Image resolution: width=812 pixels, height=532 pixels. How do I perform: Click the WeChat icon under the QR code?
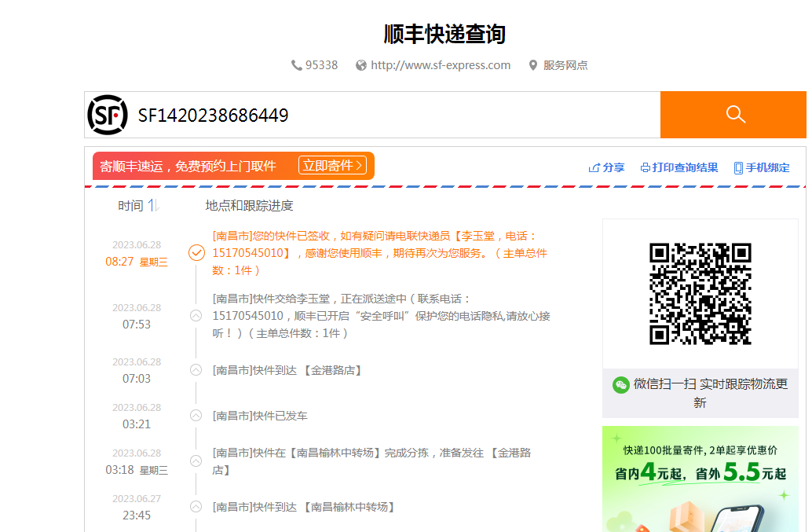pos(621,385)
